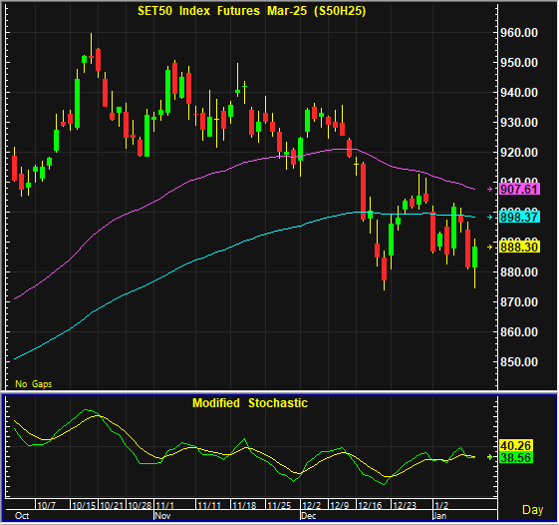
Task: Click the arrow marker beside the stochastic values
Action: click(x=490, y=457)
